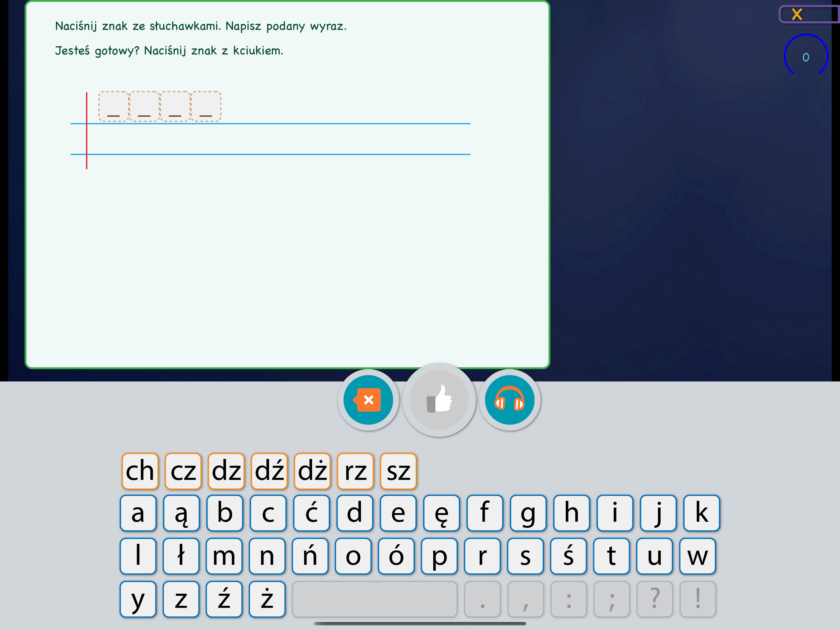840x630 pixels.
Task: Select the first empty letter slot
Action: tap(113, 106)
